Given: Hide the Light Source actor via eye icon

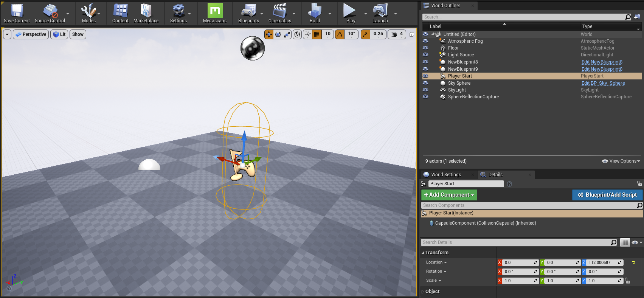Looking at the screenshot, I should [425, 55].
